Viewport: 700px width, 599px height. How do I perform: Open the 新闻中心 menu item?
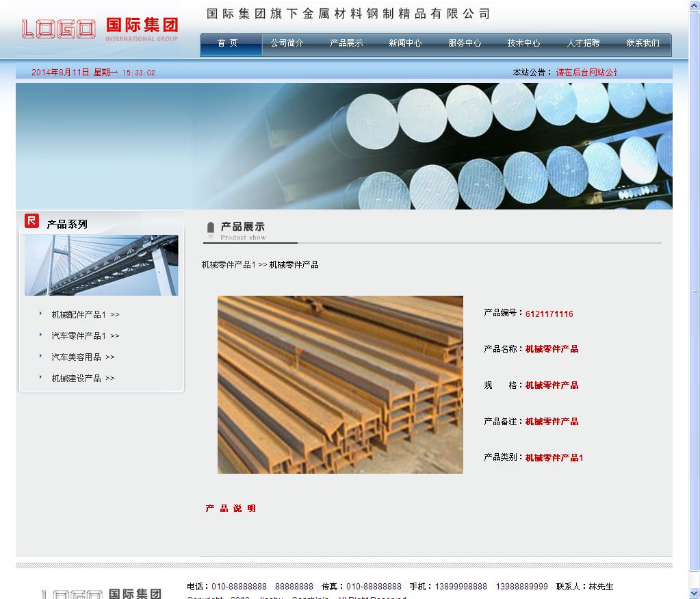tap(405, 43)
